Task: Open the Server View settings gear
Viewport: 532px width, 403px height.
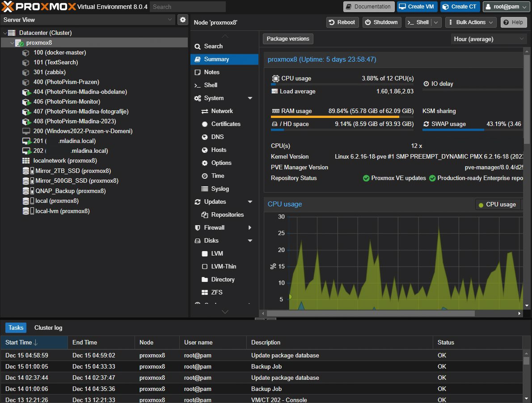Action: tap(182, 20)
